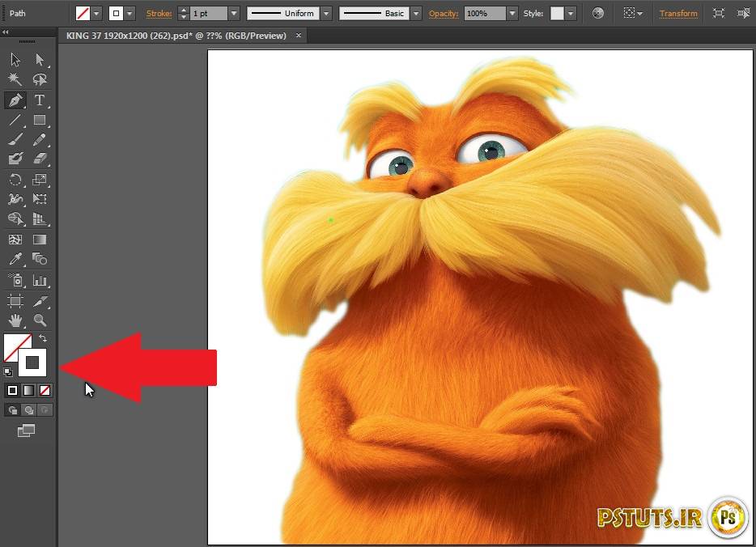Choose the Blob Brush tool

[x=15, y=159]
